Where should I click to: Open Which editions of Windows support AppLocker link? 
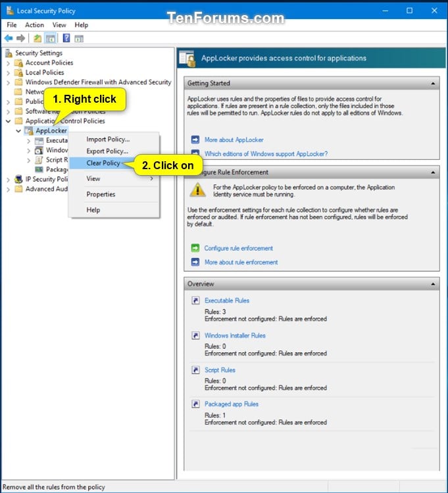pos(266,154)
